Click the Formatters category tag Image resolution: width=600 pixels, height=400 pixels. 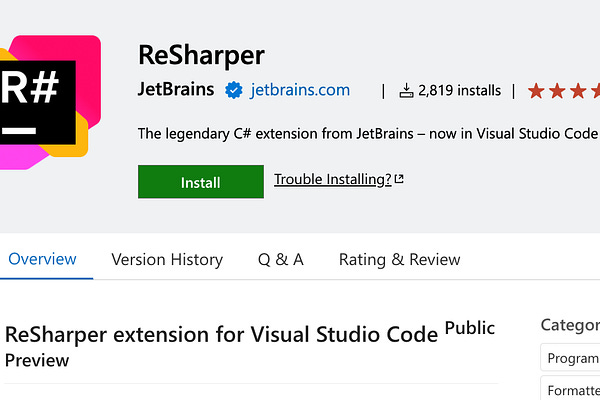[x=570, y=389]
